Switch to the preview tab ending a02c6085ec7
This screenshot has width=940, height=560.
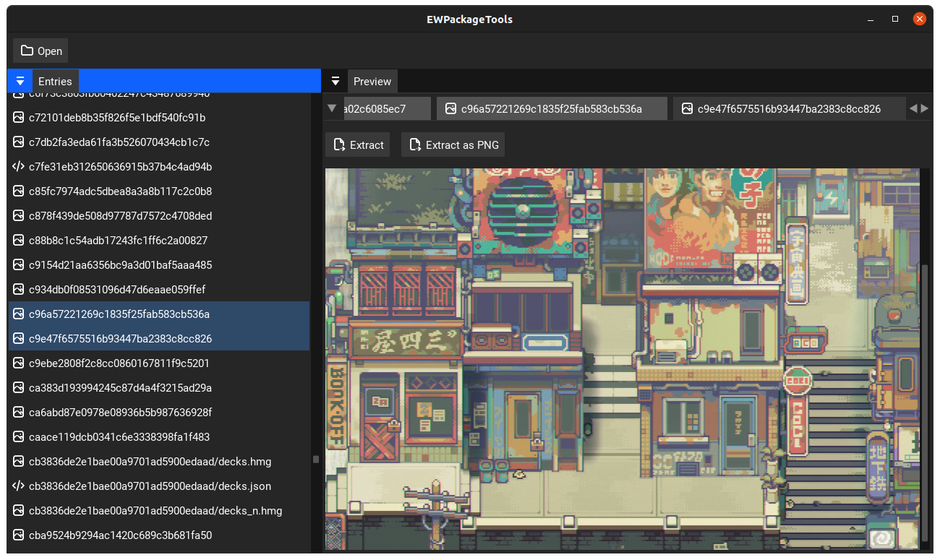[388, 108]
